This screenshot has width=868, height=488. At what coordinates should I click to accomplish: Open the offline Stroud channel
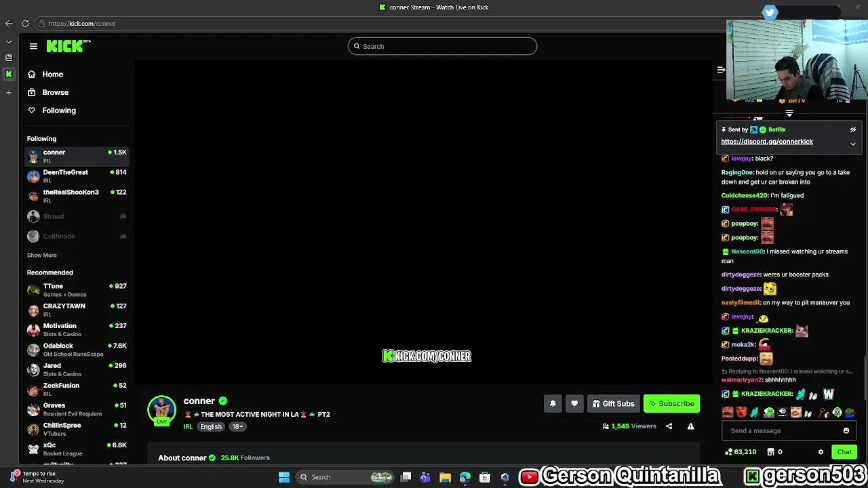pyautogui.click(x=77, y=216)
